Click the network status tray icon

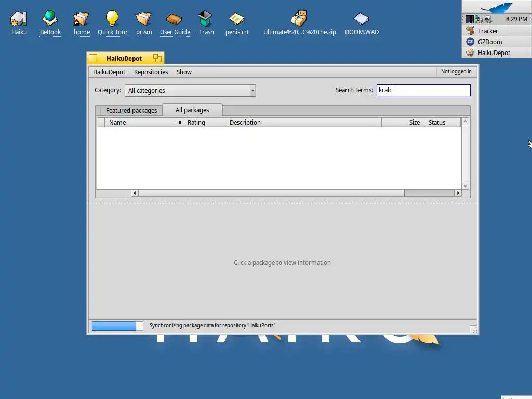click(478, 19)
